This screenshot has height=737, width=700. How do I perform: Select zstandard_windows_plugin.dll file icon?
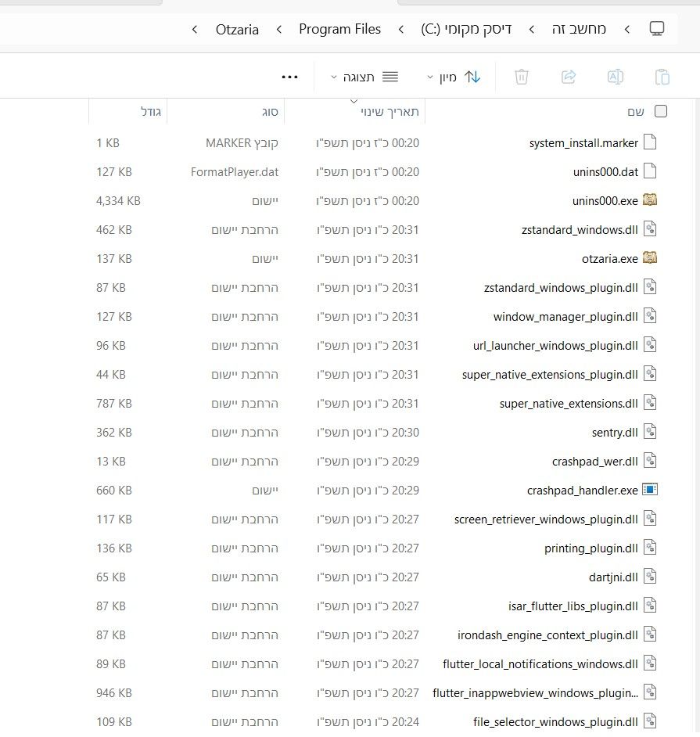click(x=650, y=286)
